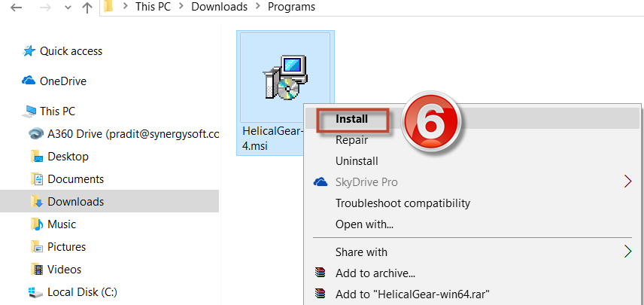Viewport: 644px width, 305px height.
Task: Open the Documents folder in the sidebar
Action: (75, 179)
